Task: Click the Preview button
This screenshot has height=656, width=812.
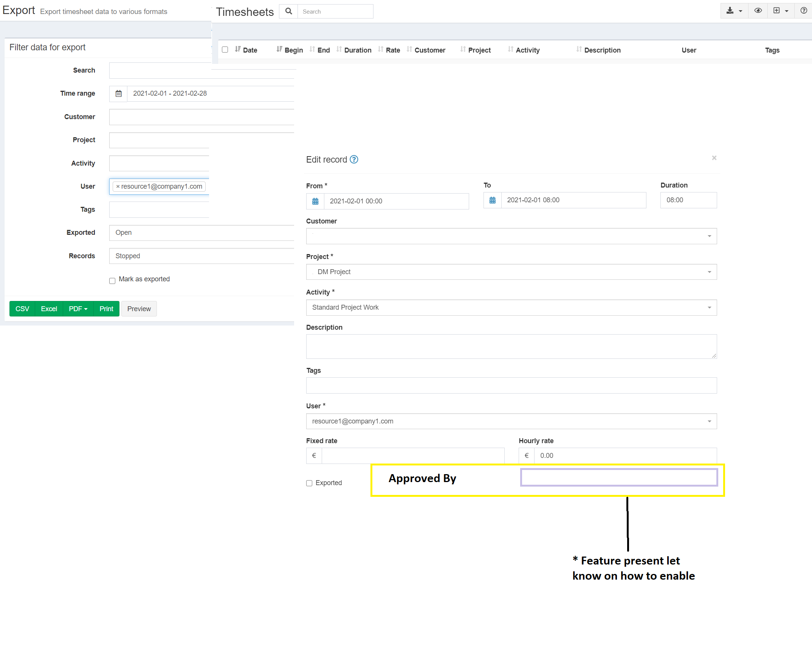Action: 139,309
